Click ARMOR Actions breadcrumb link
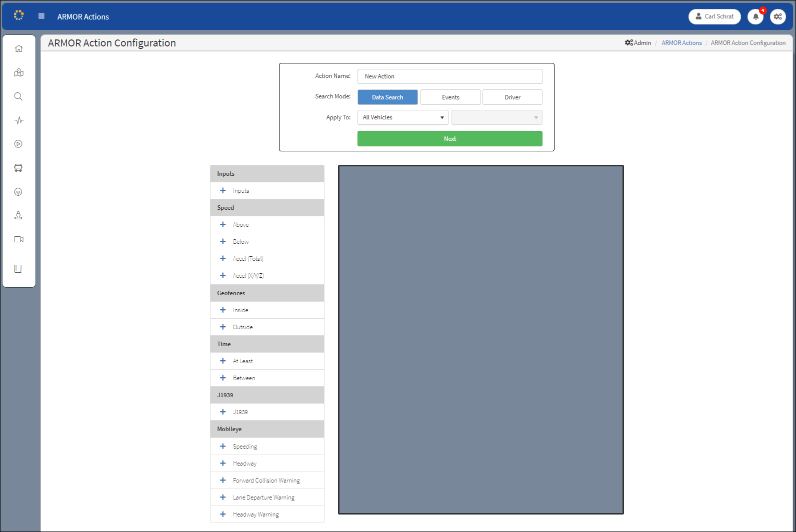This screenshot has height=532, width=796. [x=681, y=43]
